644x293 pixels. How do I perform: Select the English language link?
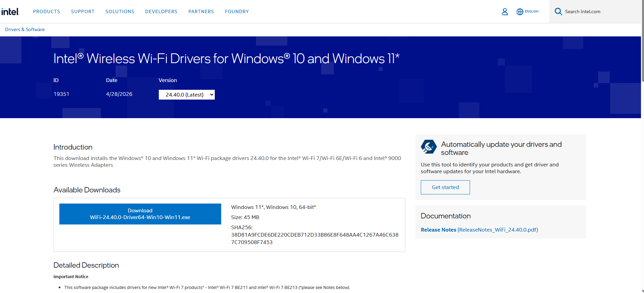(531, 11)
